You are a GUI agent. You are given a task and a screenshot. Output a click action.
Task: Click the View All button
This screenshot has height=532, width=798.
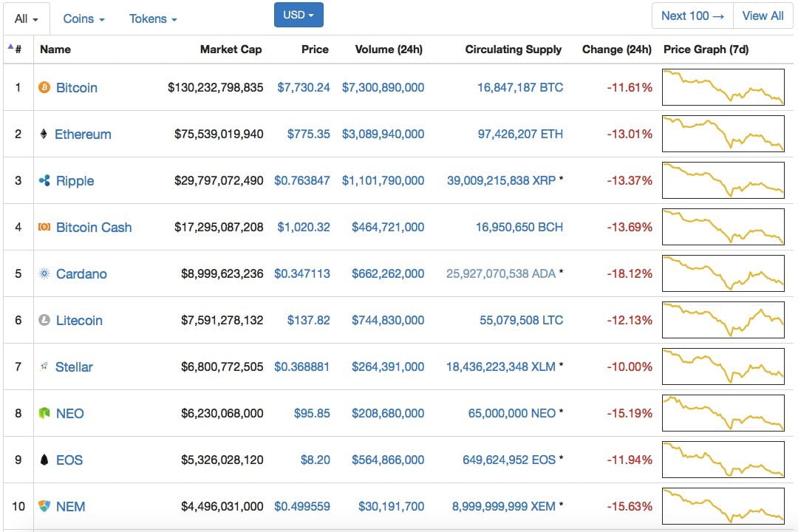pyautogui.click(x=763, y=16)
